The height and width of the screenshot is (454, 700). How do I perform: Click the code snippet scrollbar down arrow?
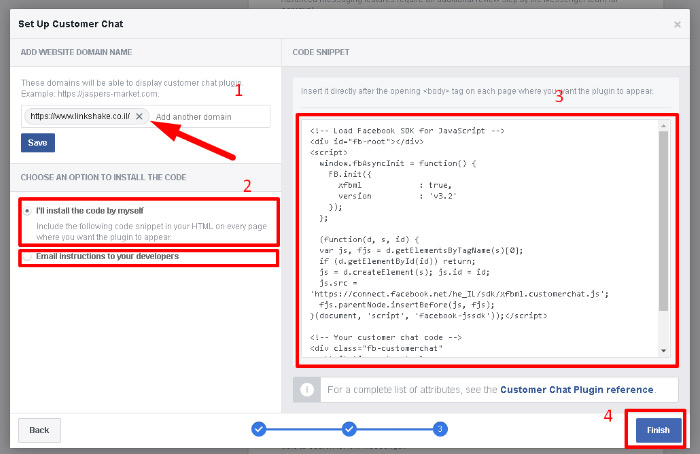click(664, 351)
